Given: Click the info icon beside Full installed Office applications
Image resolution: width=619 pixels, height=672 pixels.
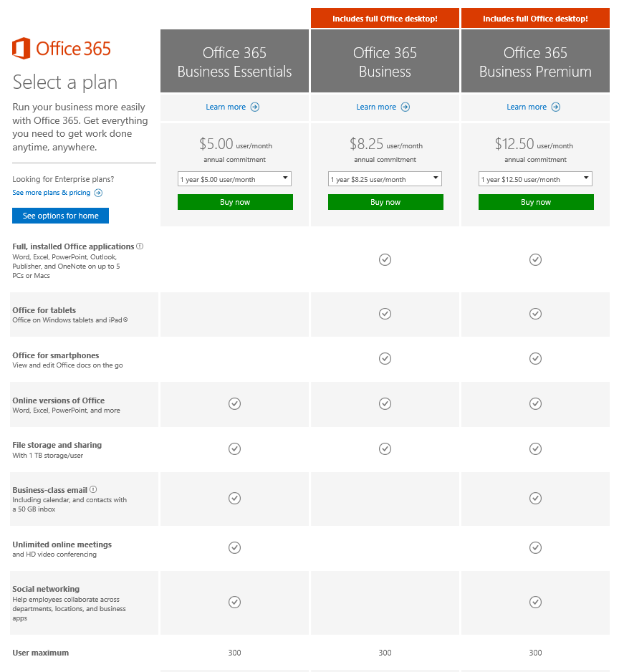Looking at the screenshot, I should (x=140, y=246).
